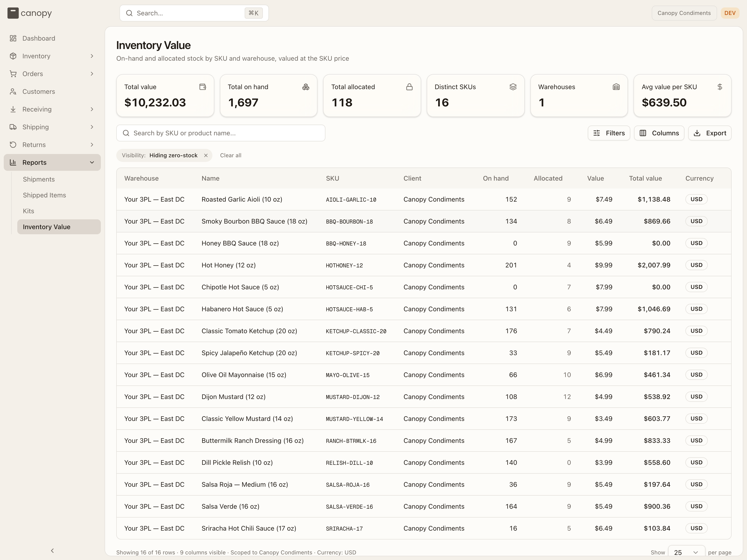Click the Clear all filters link
Viewport: 747px width, 560px height.
(x=231, y=155)
